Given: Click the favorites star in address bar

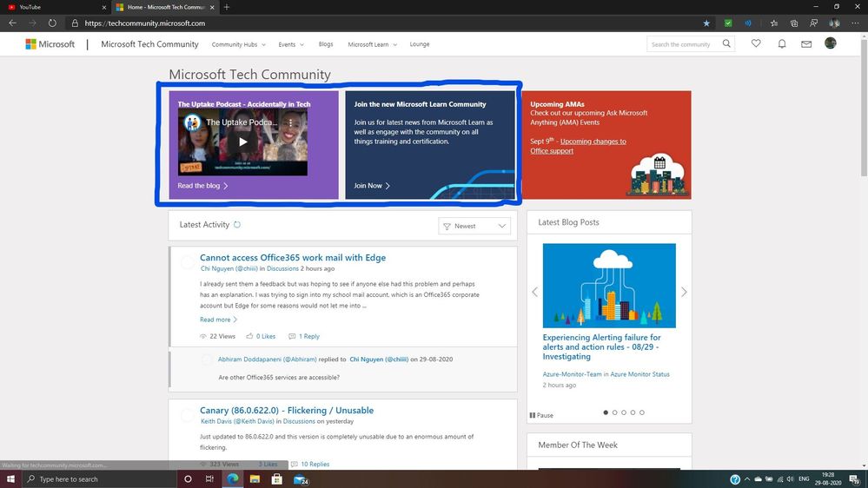Looking at the screenshot, I should (x=706, y=23).
